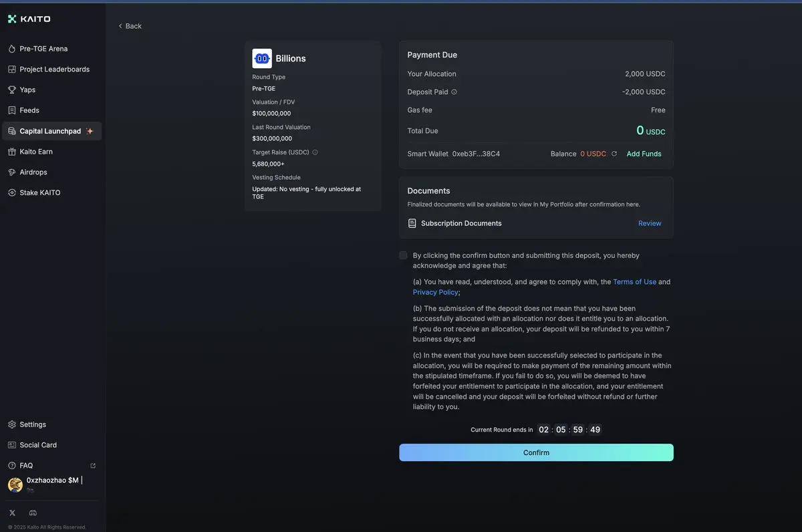Open Settings from the sidebar
Screen dimensions: 802x532
pos(52,424)
